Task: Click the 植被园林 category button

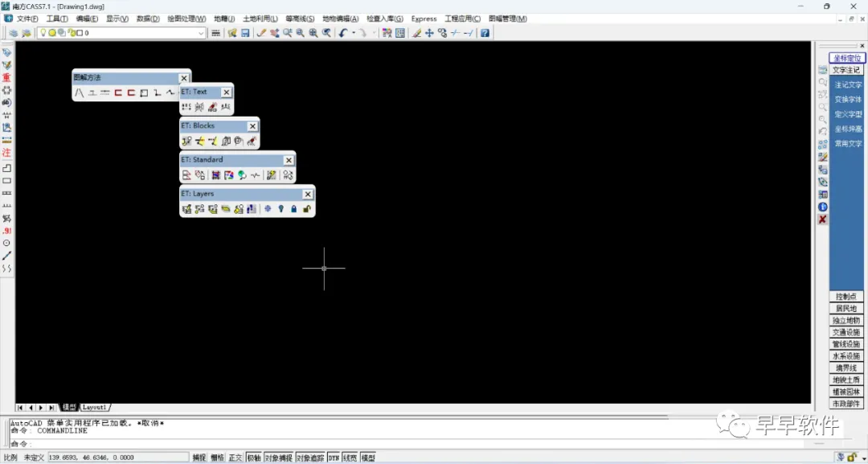Action: click(846, 392)
